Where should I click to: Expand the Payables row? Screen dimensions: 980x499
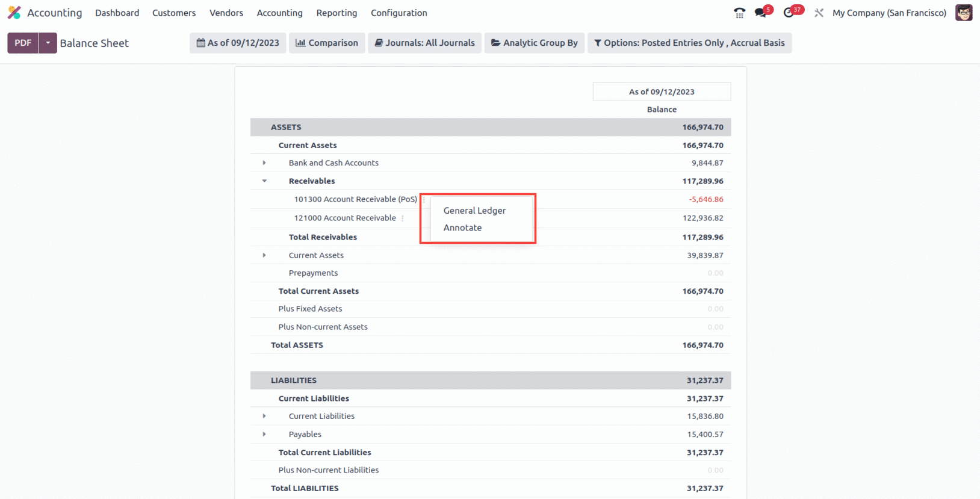pos(264,434)
